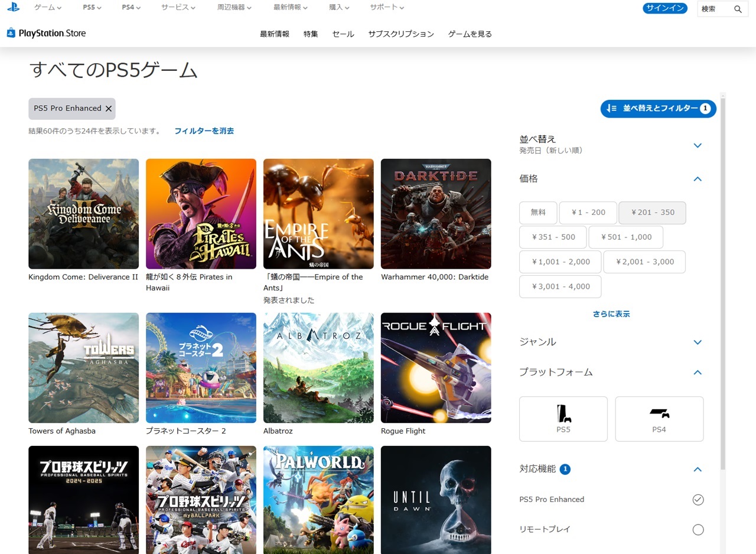The height and width of the screenshot is (554, 756).
Task: Open the ゲーム dropdown menu
Action: (x=48, y=8)
